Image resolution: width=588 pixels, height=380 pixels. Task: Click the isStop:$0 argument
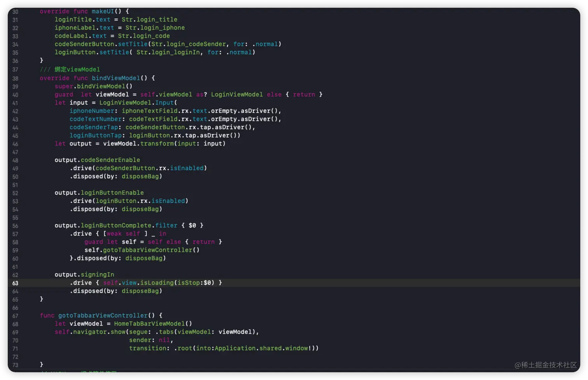[194, 283]
